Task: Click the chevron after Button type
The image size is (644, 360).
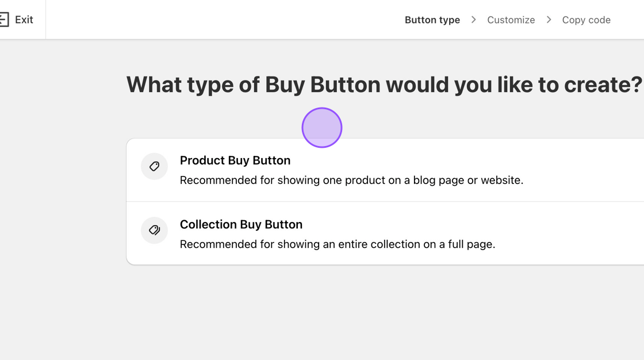Action: pyautogui.click(x=474, y=20)
